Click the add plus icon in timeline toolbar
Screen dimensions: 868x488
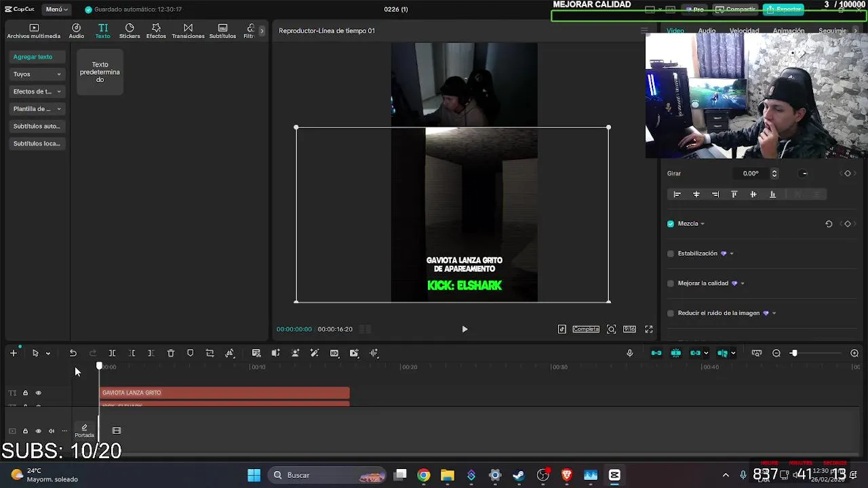(13, 353)
